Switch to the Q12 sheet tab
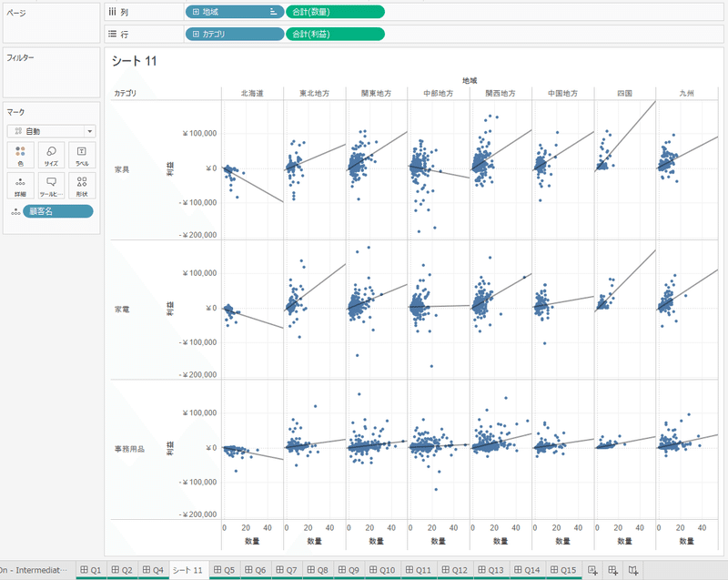 455,570
